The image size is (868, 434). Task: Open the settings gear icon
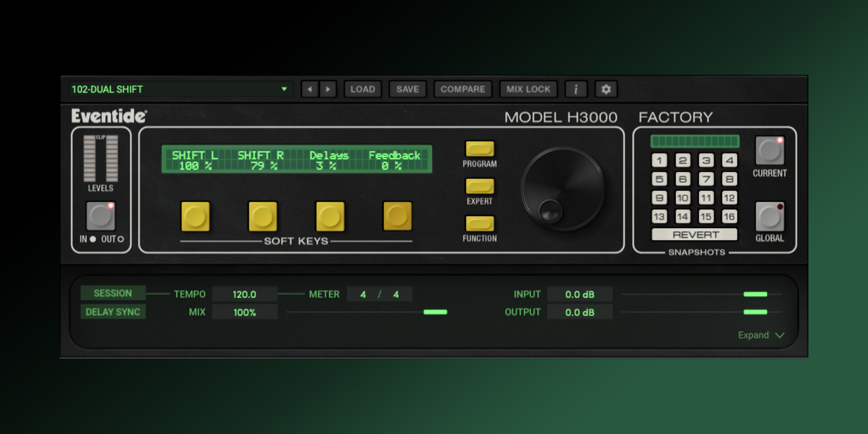click(x=606, y=89)
